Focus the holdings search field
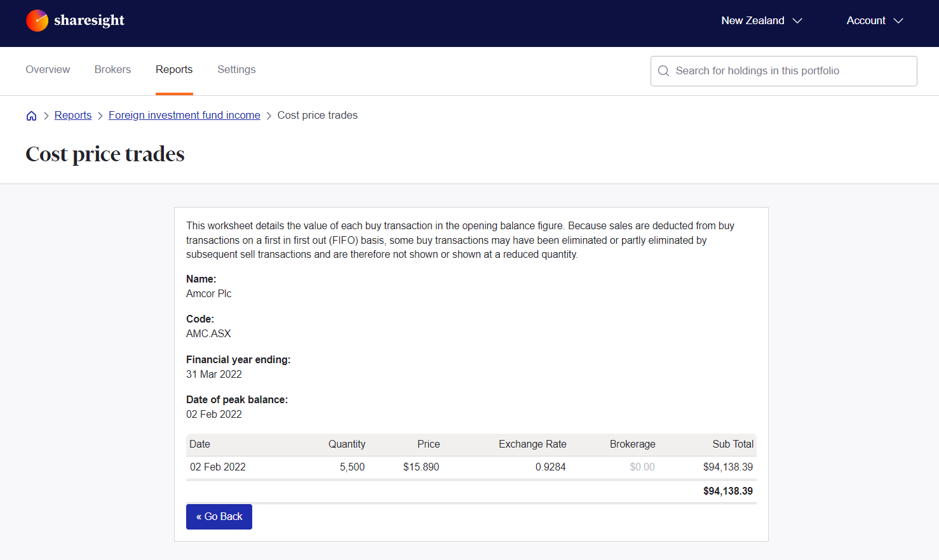This screenshot has height=560, width=939. [x=784, y=71]
